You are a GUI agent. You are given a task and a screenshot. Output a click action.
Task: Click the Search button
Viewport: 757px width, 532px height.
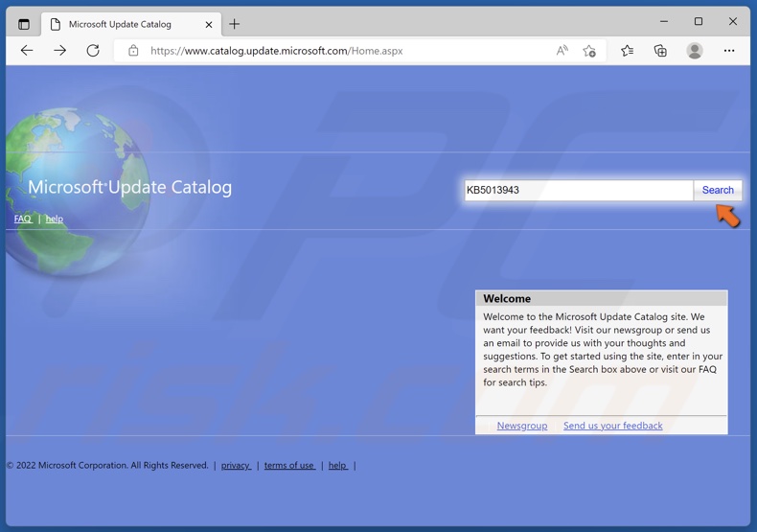point(718,190)
